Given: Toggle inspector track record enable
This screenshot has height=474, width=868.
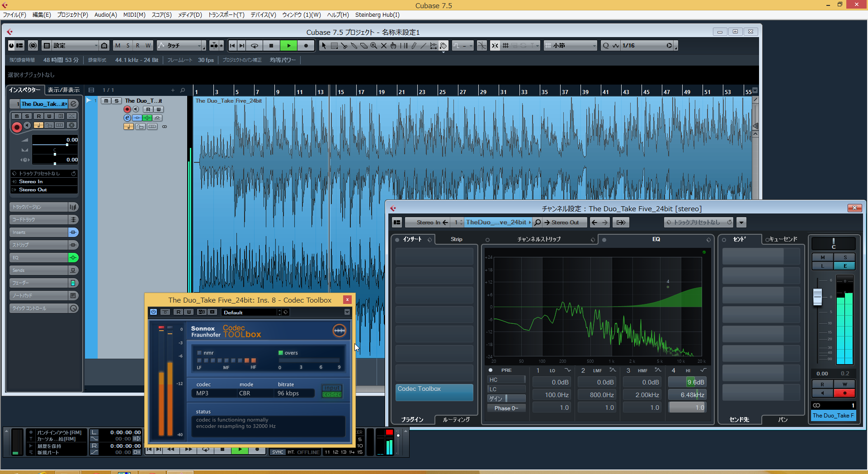Looking at the screenshot, I should (17, 128).
